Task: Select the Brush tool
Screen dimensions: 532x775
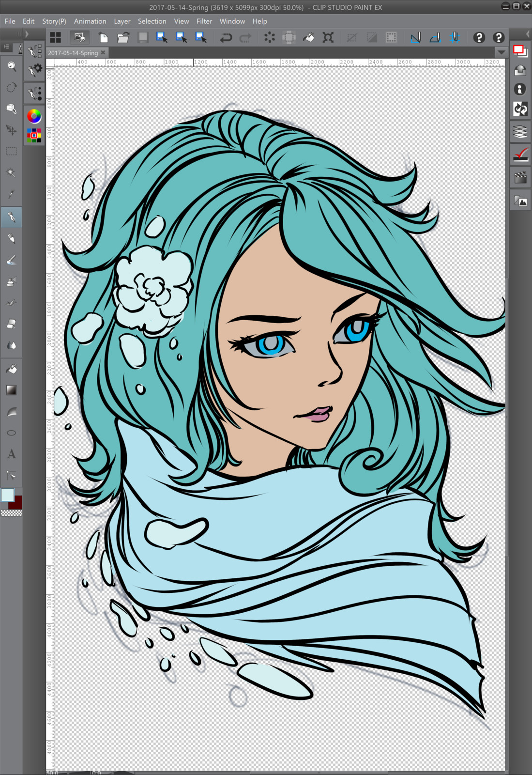Action: [x=11, y=260]
